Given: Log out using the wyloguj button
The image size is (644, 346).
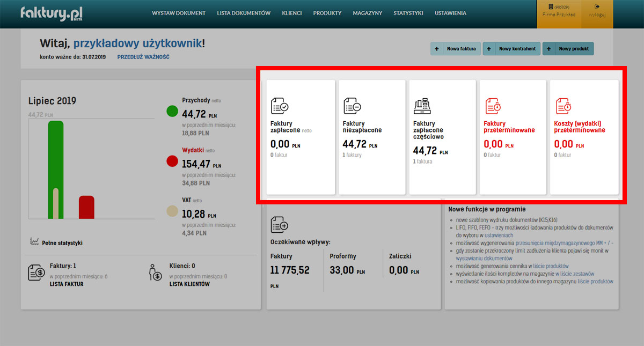Looking at the screenshot, I should pyautogui.click(x=597, y=11).
